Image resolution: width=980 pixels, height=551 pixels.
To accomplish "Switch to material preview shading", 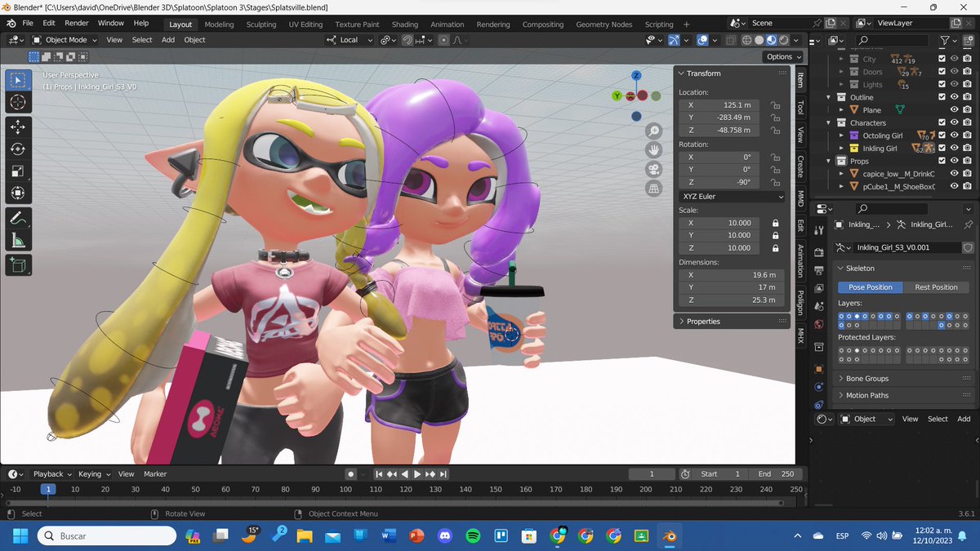I will tap(771, 40).
